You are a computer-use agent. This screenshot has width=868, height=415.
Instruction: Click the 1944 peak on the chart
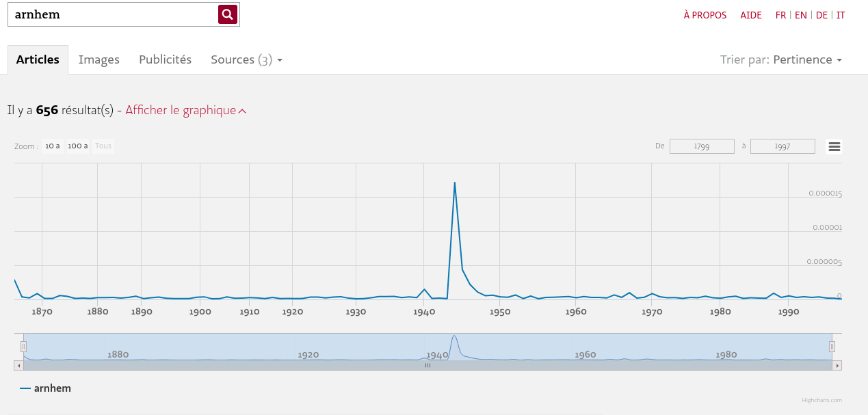[454, 183]
